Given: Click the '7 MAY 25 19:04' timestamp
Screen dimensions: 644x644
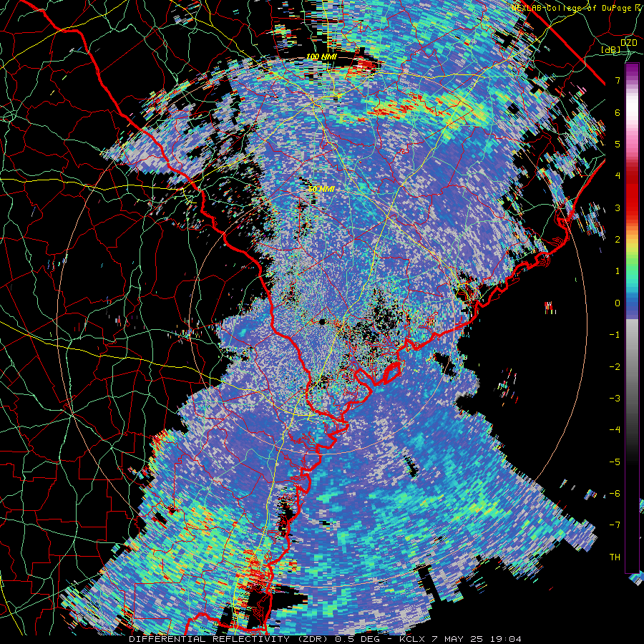Looking at the screenshot, I should [x=477, y=639].
